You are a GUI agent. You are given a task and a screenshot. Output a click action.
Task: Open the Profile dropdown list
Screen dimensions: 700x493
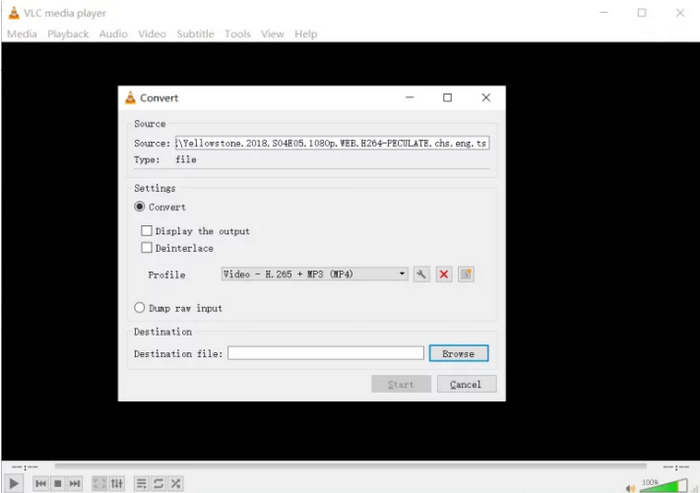[x=314, y=274]
